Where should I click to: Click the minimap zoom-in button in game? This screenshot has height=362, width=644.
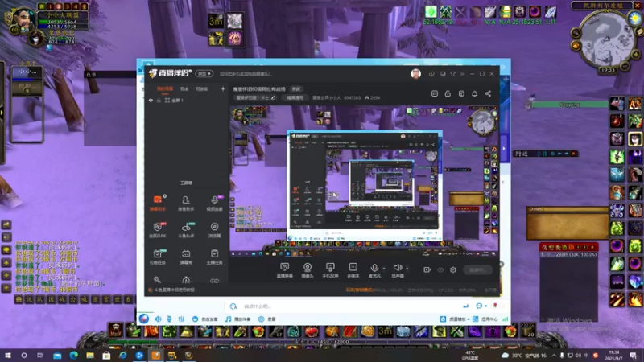coord(636,54)
